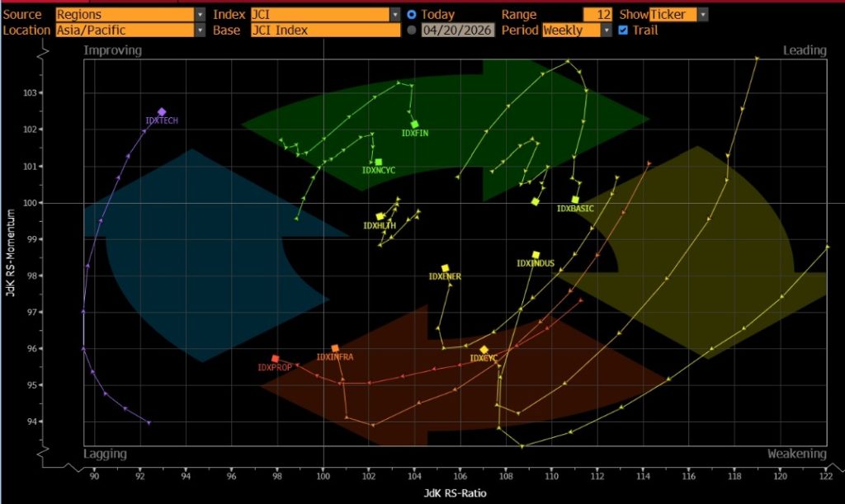Open the Source dropdown showing Regions
Screen dimensions: 845x504
130,15
